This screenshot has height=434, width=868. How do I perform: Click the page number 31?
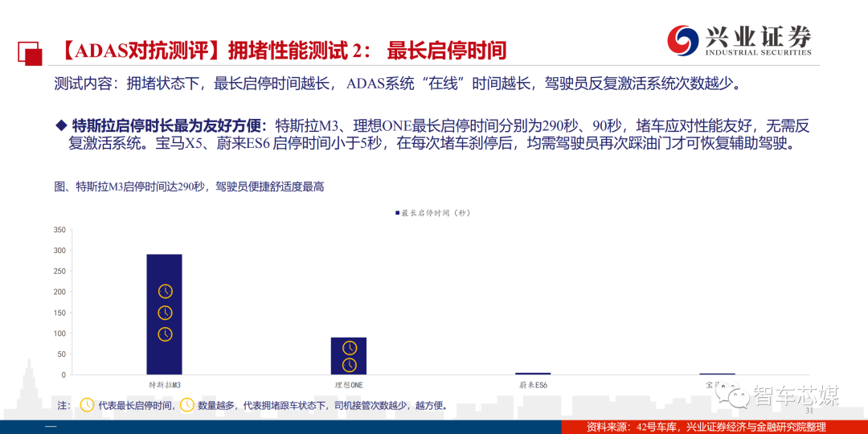coord(809,411)
